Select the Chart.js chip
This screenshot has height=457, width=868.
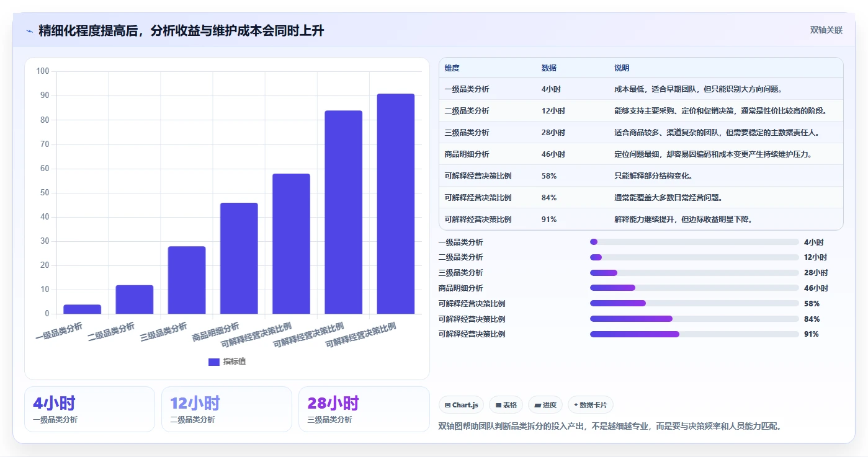pyautogui.click(x=462, y=405)
